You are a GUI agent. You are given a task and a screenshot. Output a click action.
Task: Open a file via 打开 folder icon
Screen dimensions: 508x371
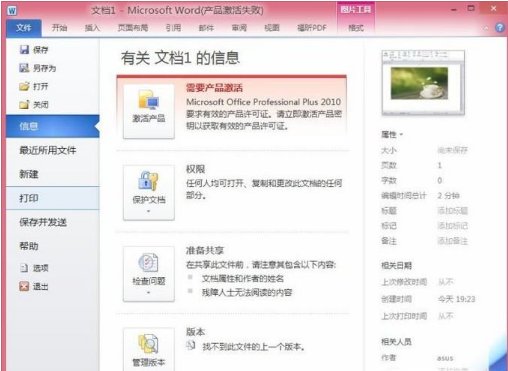point(24,86)
